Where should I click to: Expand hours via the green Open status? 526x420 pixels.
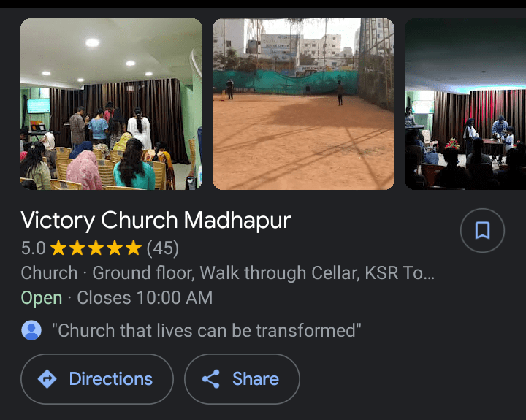[42, 298]
